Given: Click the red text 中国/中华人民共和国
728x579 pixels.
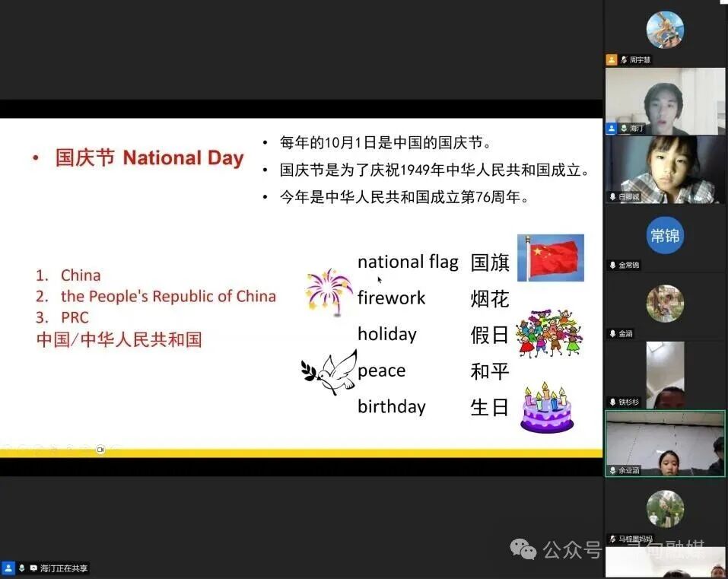Looking at the screenshot, I should coord(119,339).
